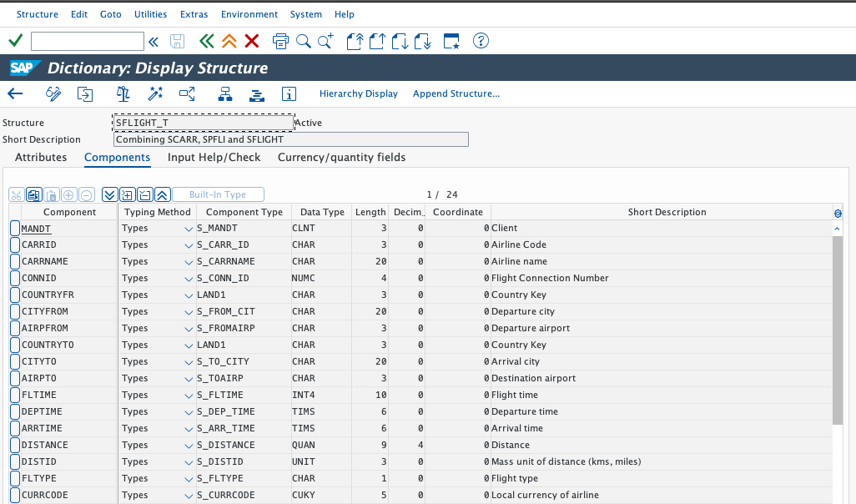Viewport: 856px width, 504px height.
Task: Switch to the Attributes tab
Action: coord(41,157)
